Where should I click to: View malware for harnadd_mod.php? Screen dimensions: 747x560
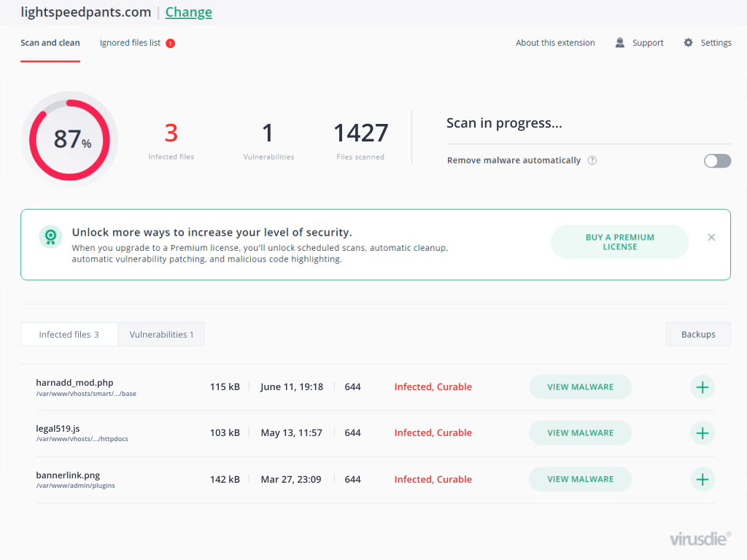click(580, 387)
